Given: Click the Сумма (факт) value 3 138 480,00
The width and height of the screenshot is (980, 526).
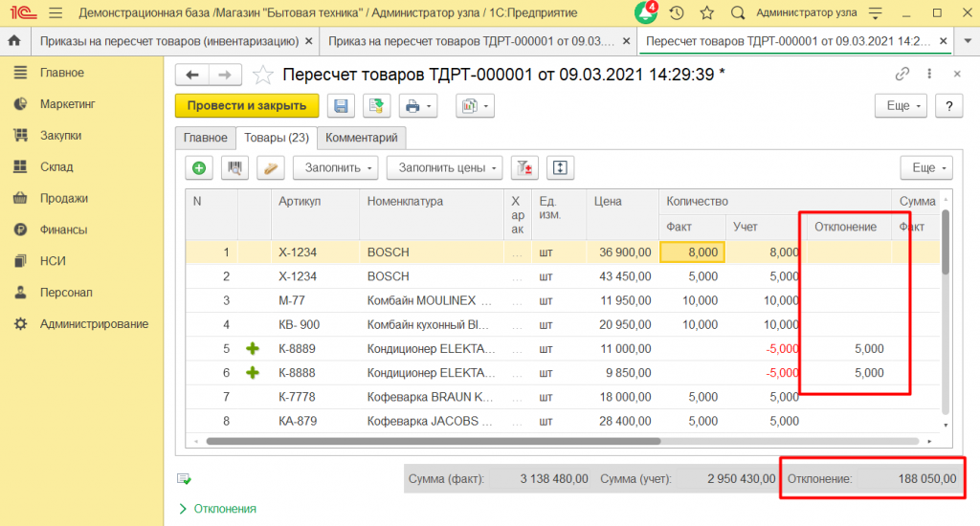Looking at the screenshot, I should point(554,479).
